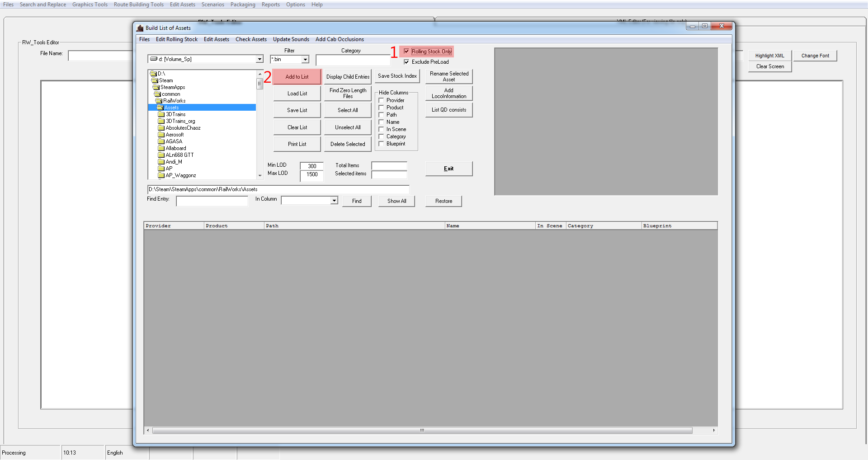Click the AGASA folder icon
Image resolution: width=868 pixels, height=460 pixels.
[161, 141]
